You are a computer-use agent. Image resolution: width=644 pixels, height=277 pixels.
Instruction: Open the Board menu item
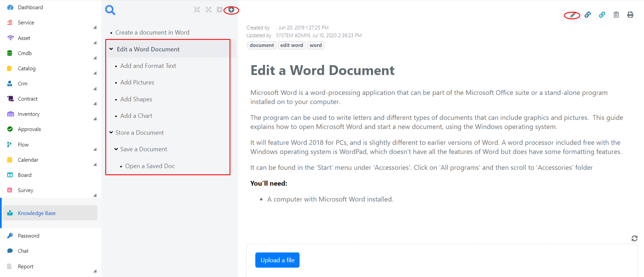(25, 175)
